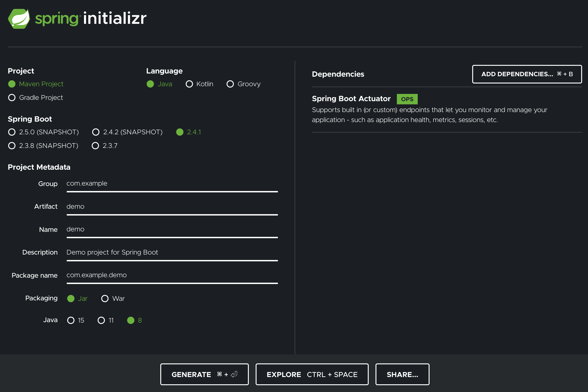Pick Spring Boot 2.5.0 (SNAPSHOT)

pyautogui.click(x=12, y=132)
